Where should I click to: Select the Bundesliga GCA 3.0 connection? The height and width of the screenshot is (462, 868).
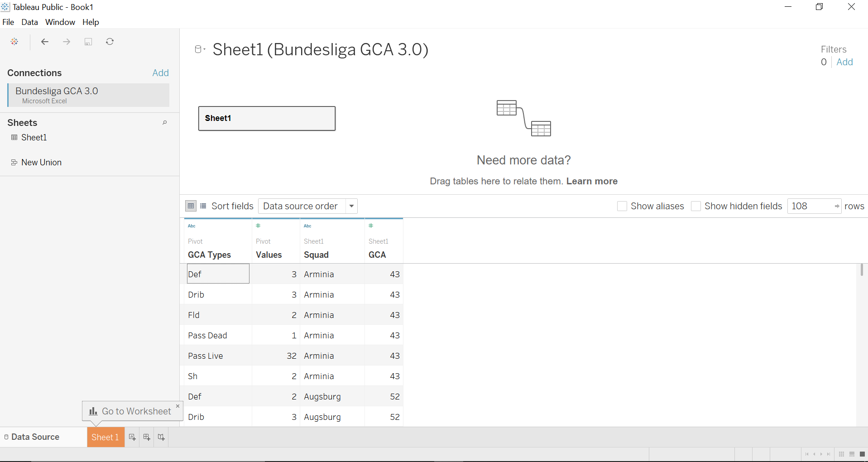88,95
